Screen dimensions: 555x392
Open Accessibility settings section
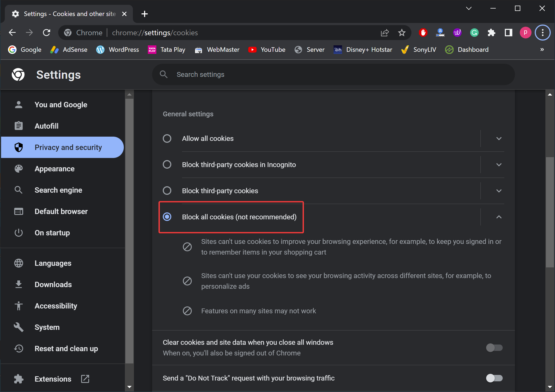[x=62, y=306]
